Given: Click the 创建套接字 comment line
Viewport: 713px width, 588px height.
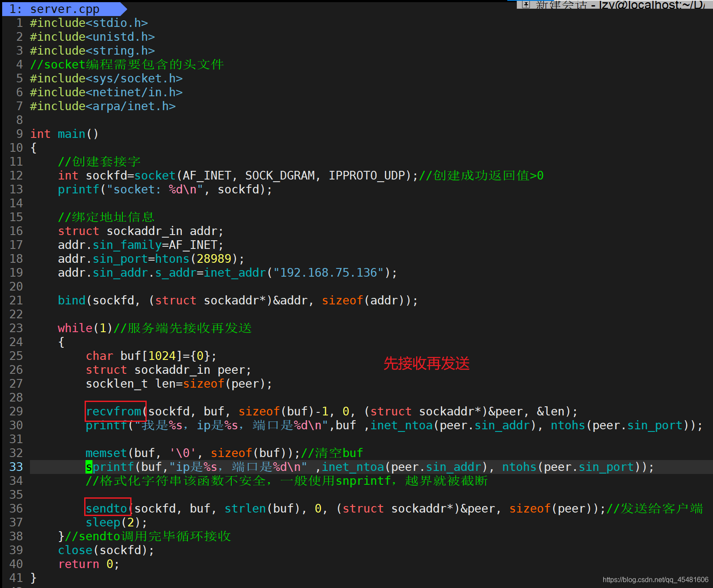Looking at the screenshot, I should pyautogui.click(x=99, y=162).
